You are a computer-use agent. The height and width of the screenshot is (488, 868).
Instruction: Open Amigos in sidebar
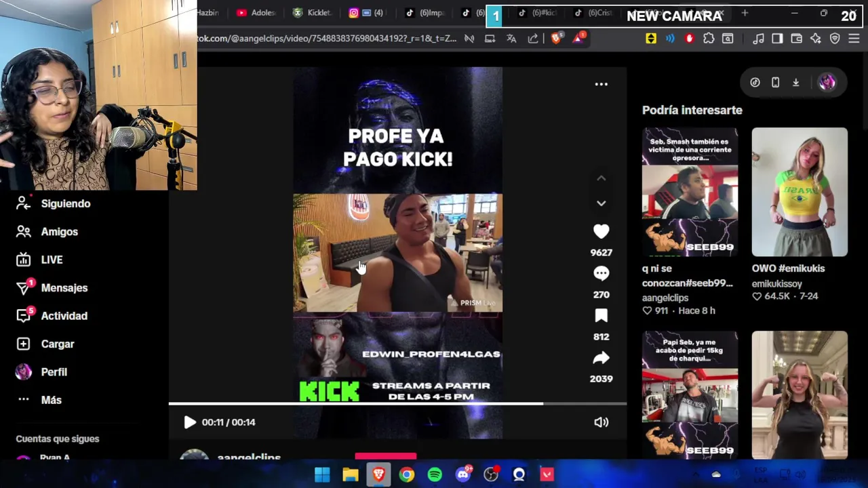(x=60, y=232)
